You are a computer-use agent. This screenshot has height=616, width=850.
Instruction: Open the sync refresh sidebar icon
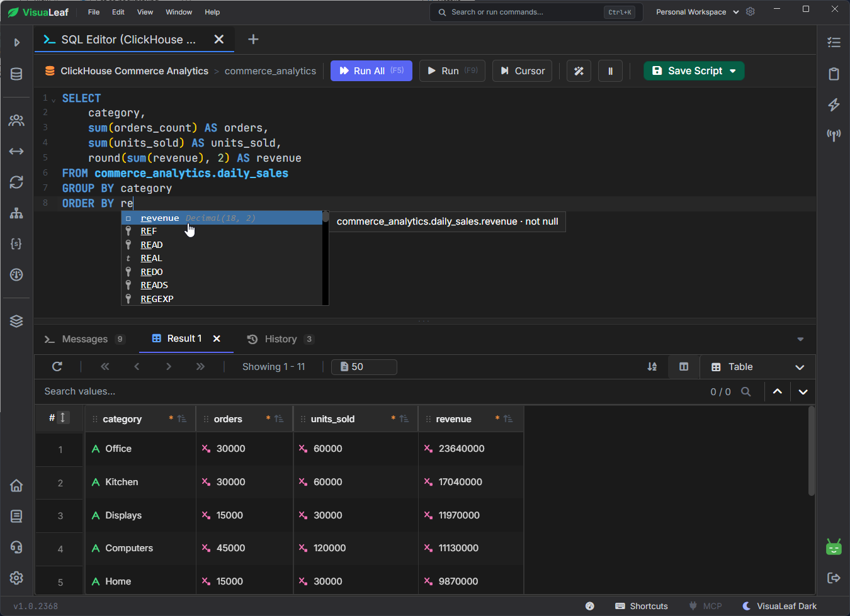17,182
